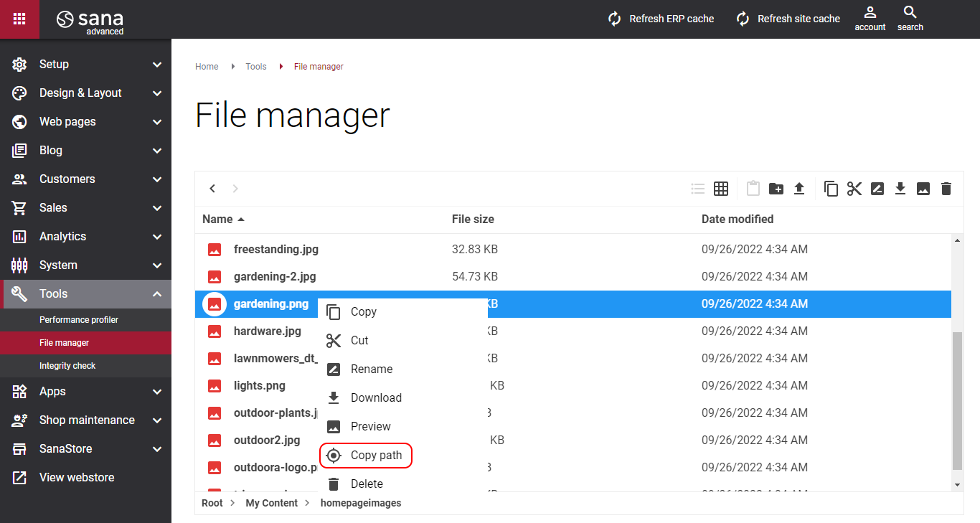The image size is (980, 523).
Task: Expand the Analytics section
Action: pos(86,237)
